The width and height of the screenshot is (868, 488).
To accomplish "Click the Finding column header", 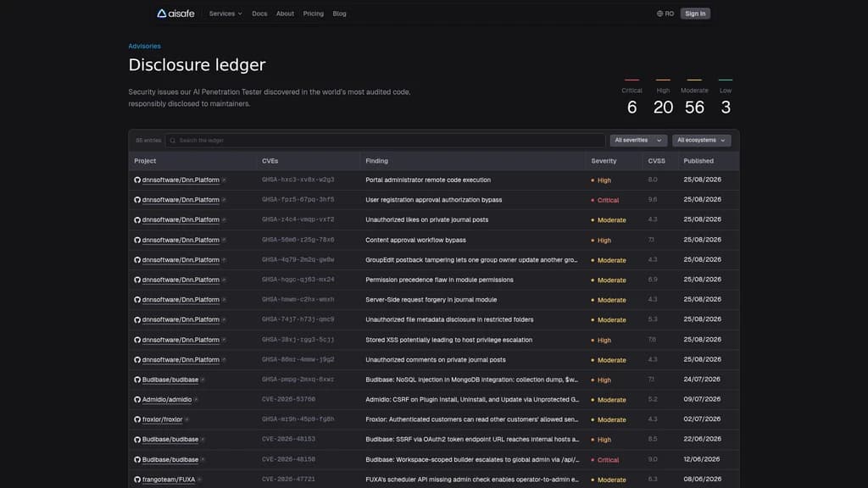I will (376, 161).
